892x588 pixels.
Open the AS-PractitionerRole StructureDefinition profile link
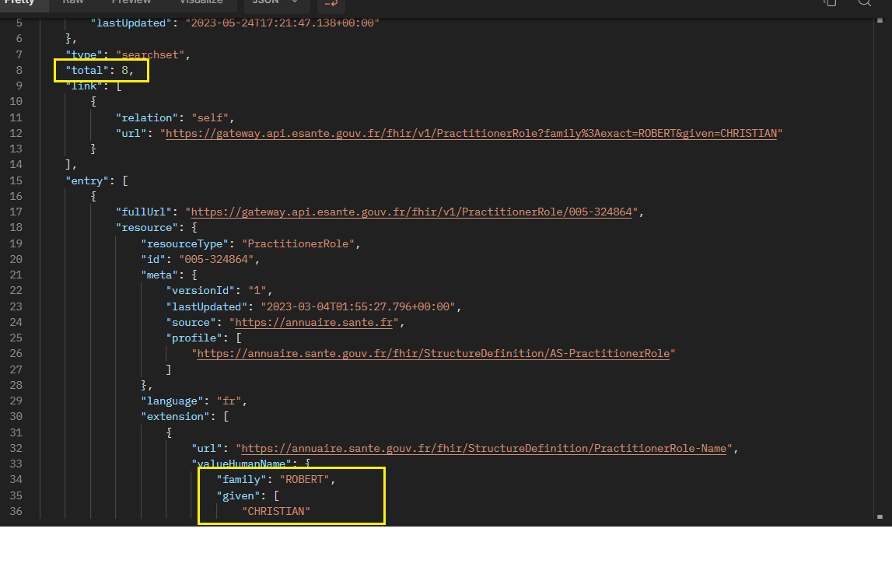point(436,354)
